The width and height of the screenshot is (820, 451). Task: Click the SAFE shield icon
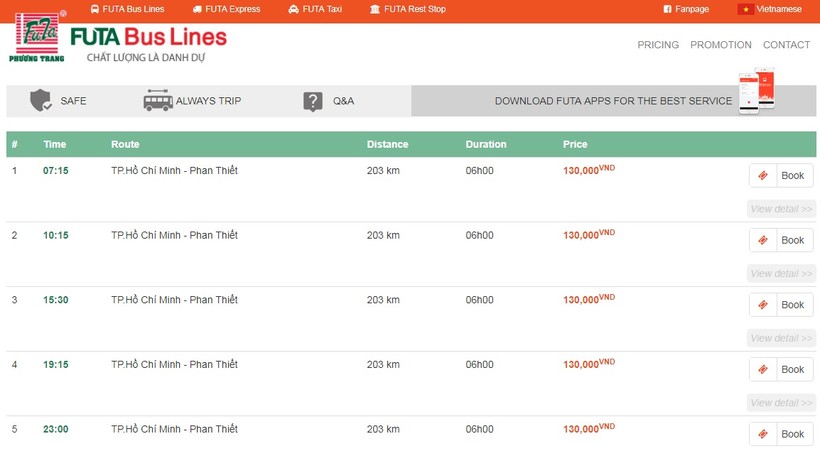point(40,101)
